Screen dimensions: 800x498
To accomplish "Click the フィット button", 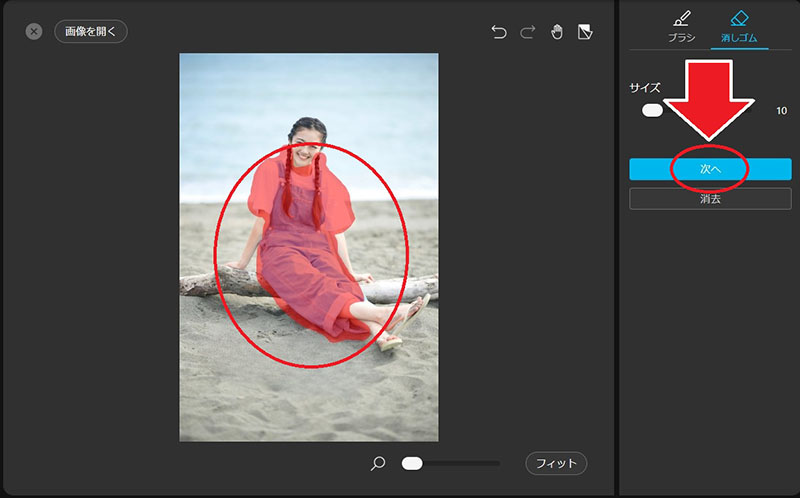I will click(556, 463).
